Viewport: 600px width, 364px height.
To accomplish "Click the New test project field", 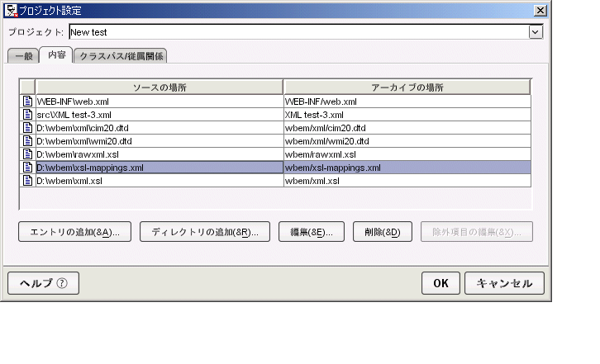I will pos(299,32).
